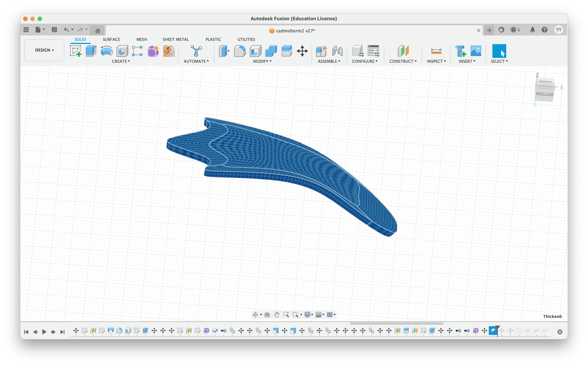This screenshot has width=588, height=366.
Task: Switch to the SURFACE tab
Action: (x=111, y=39)
